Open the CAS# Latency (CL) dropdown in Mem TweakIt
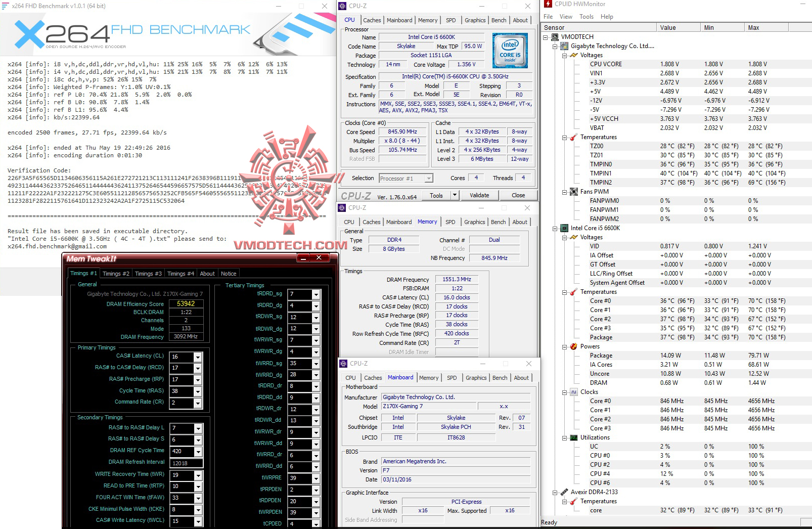This screenshot has height=529, width=812. point(198,357)
